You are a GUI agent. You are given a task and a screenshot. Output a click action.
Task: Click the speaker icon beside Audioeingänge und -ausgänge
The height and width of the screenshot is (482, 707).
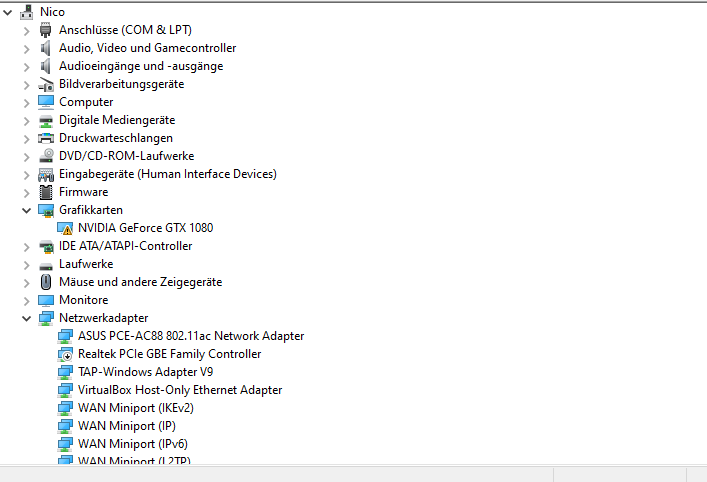[46, 66]
